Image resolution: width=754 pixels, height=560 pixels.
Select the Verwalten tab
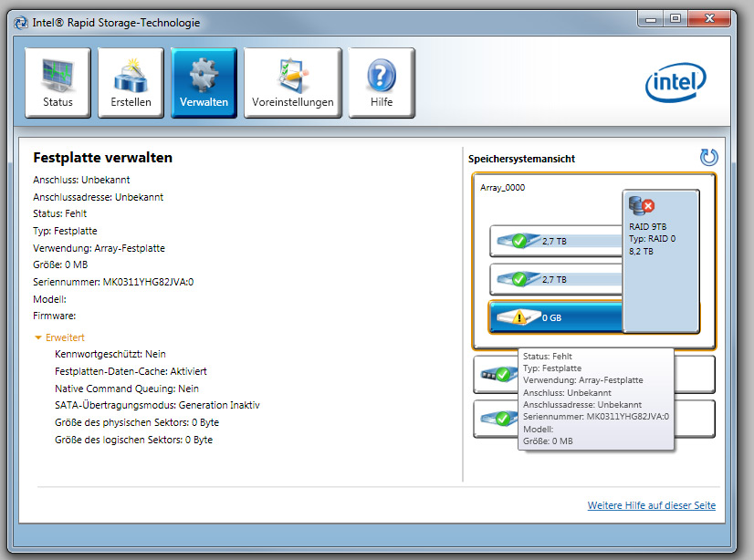204,83
